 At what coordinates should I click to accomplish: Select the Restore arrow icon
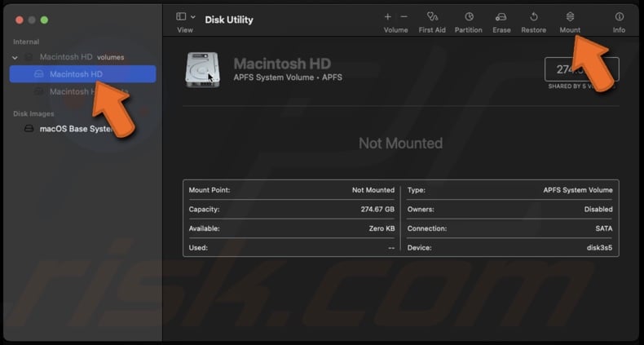click(x=533, y=16)
